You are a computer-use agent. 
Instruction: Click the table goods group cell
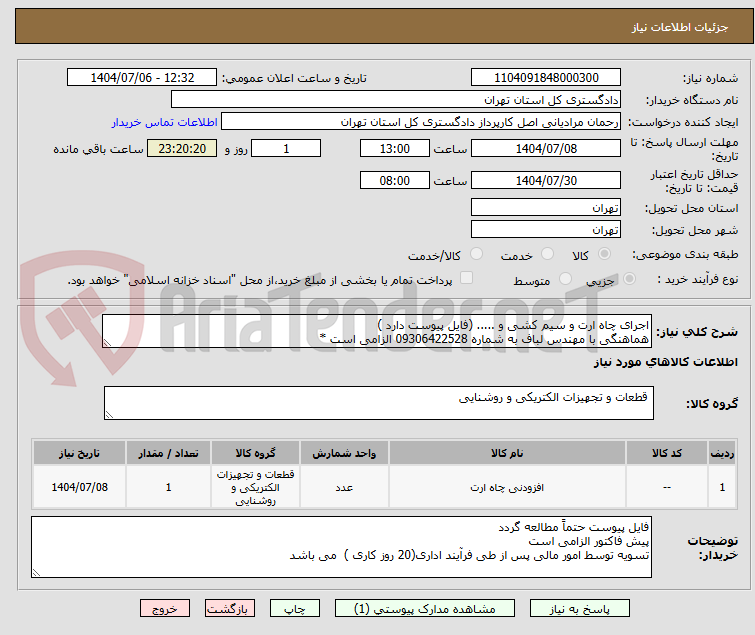tap(255, 487)
